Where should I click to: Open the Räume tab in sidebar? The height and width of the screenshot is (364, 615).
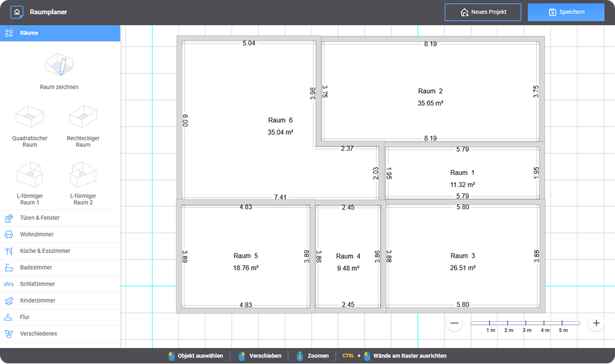coord(60,32)
